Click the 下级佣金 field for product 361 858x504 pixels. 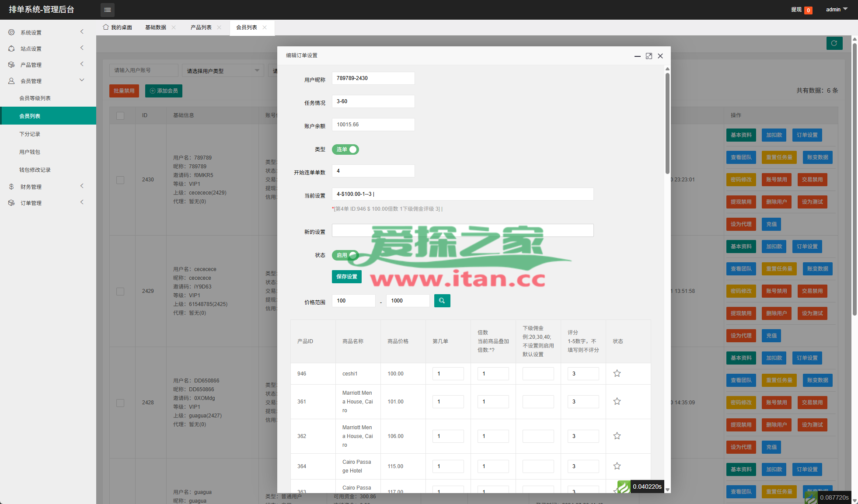click(538, 402)
